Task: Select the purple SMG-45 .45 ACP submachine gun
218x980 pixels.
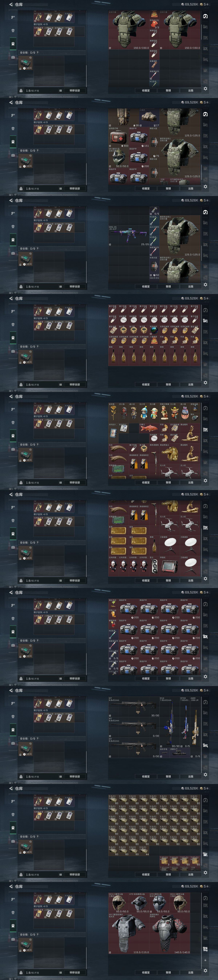Action: (129, 236)
